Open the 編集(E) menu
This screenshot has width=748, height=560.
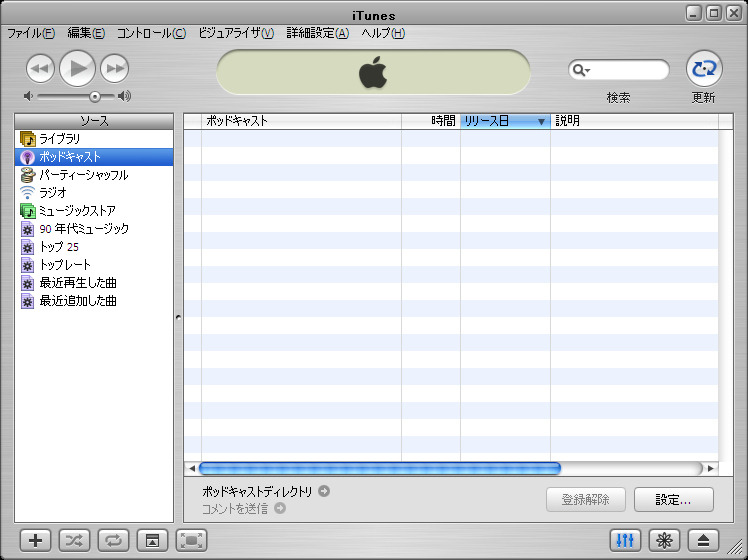[86, 33]
